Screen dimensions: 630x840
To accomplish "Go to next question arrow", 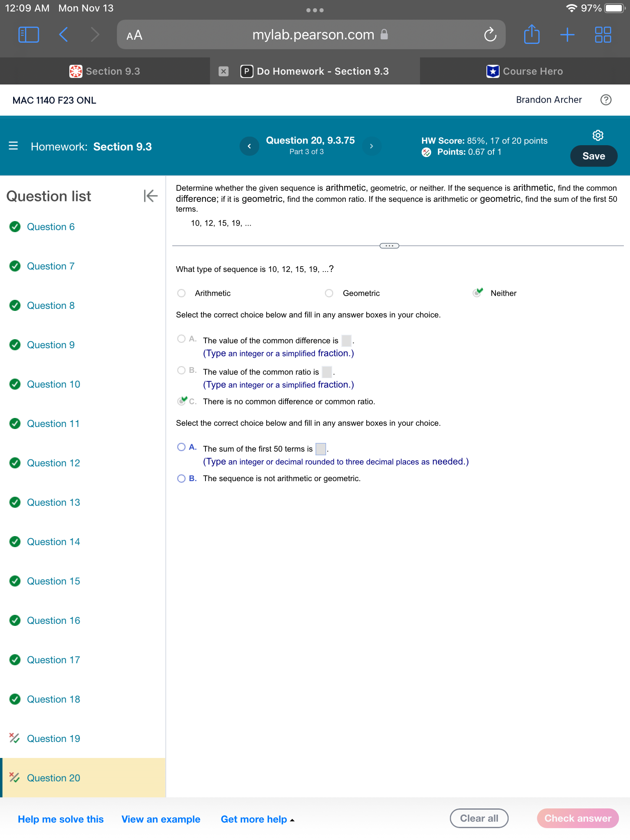I will click(372, 146).
